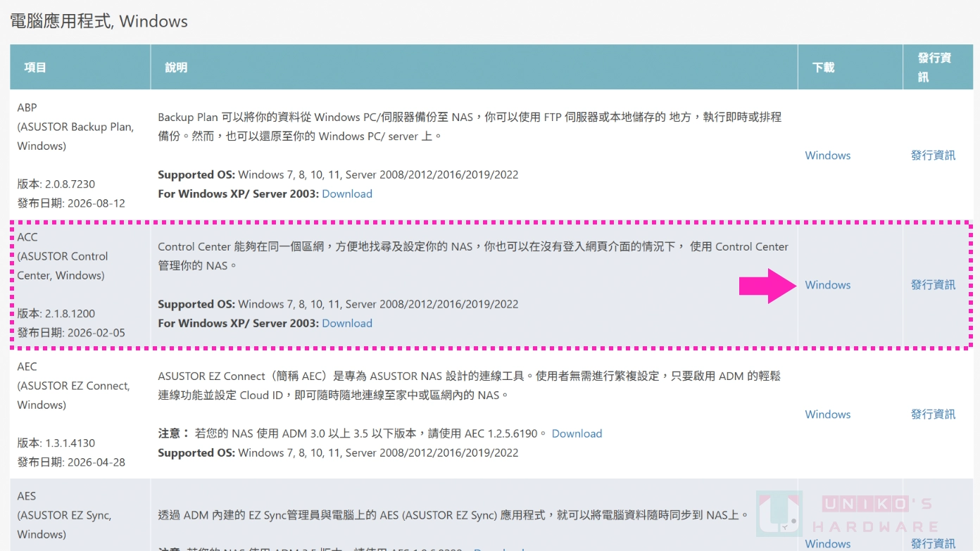Click the Supported OS line in ABP row

coord(338,175)
